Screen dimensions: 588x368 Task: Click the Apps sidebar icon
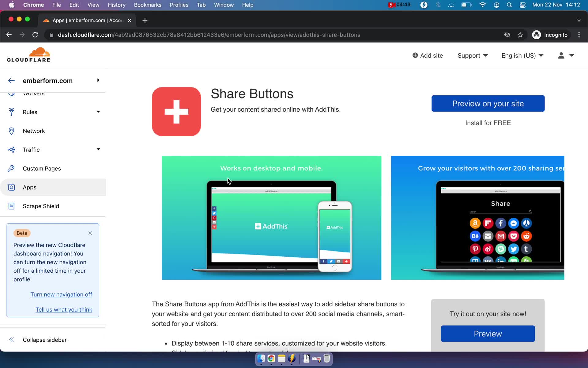[11, 187]
